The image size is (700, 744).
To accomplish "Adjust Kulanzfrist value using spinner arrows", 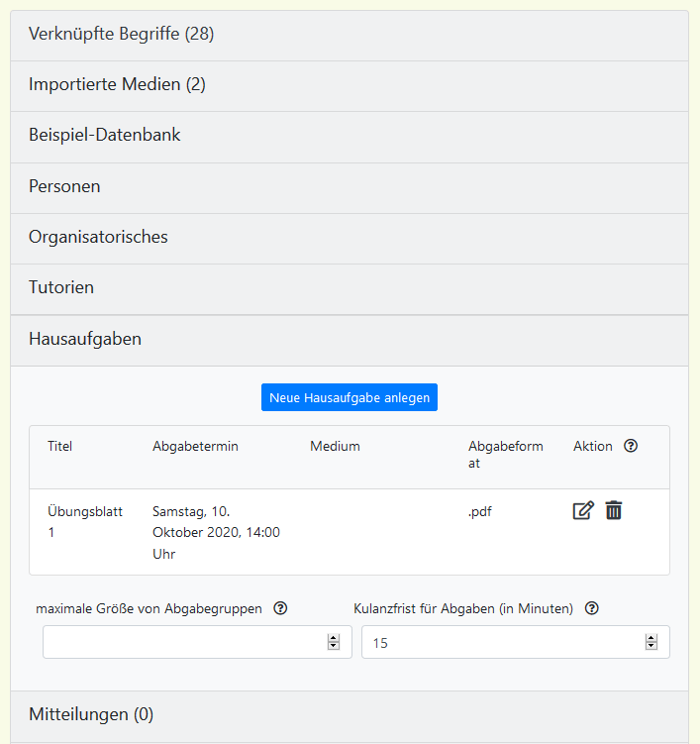I will tap(650, 642).
